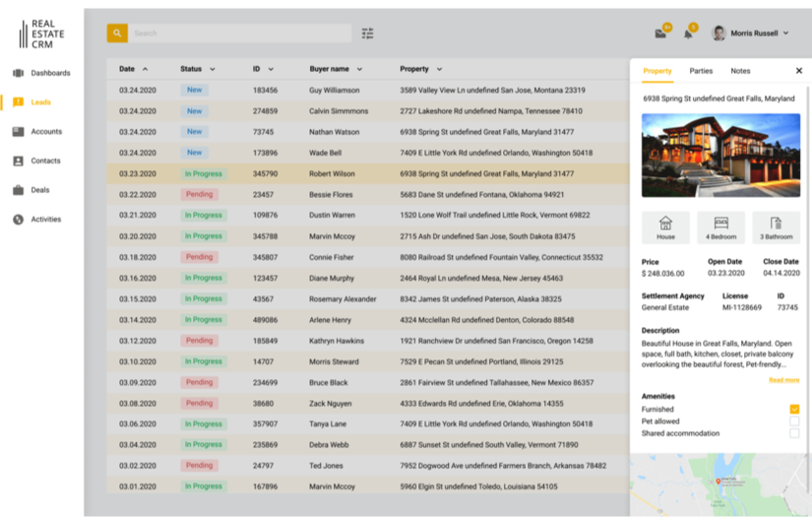Image resolution: width=812 pixels, height=517 pixels.
Task: Open the Deals menu item
Action: pyautogui.click(x=40, y=190)
